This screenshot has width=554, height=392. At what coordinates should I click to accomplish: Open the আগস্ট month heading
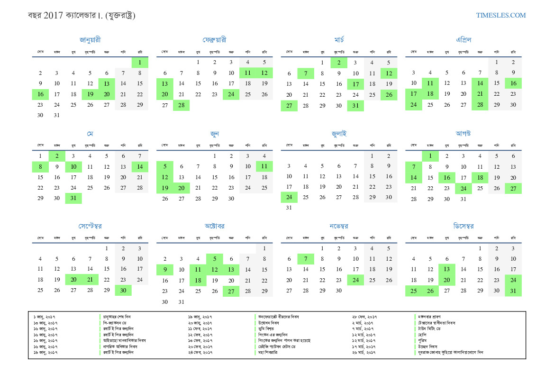click(x=463, y=133)
